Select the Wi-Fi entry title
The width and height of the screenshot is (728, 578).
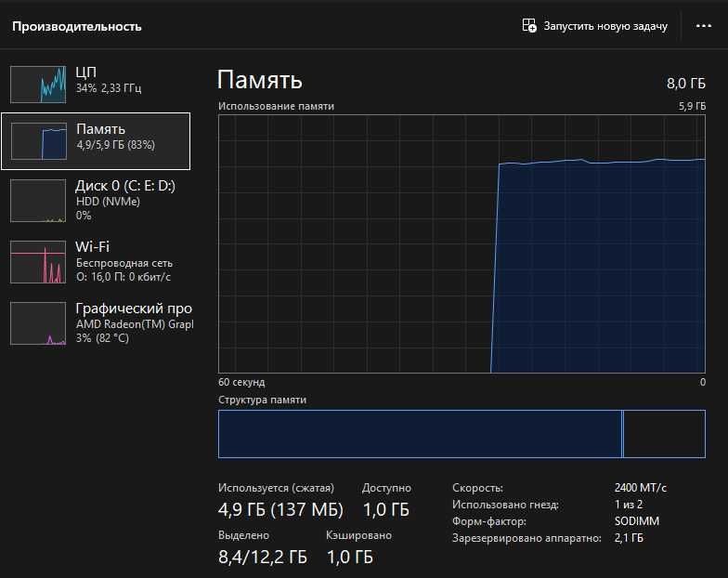[x=93, y=246]
